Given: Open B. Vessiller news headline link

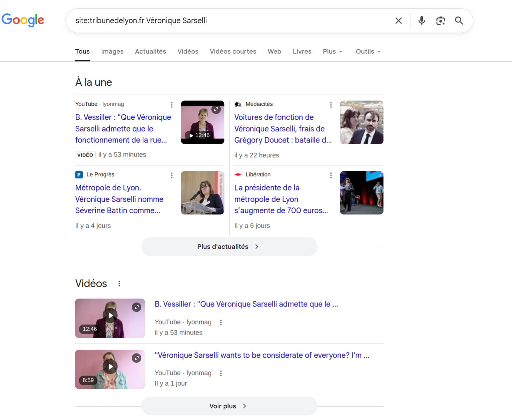Looking at the screenshot, I should pos(123,129).
